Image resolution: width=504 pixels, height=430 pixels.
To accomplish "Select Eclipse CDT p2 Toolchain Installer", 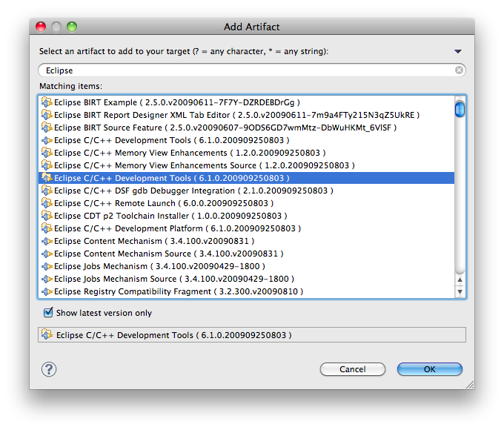I will 246,216.
